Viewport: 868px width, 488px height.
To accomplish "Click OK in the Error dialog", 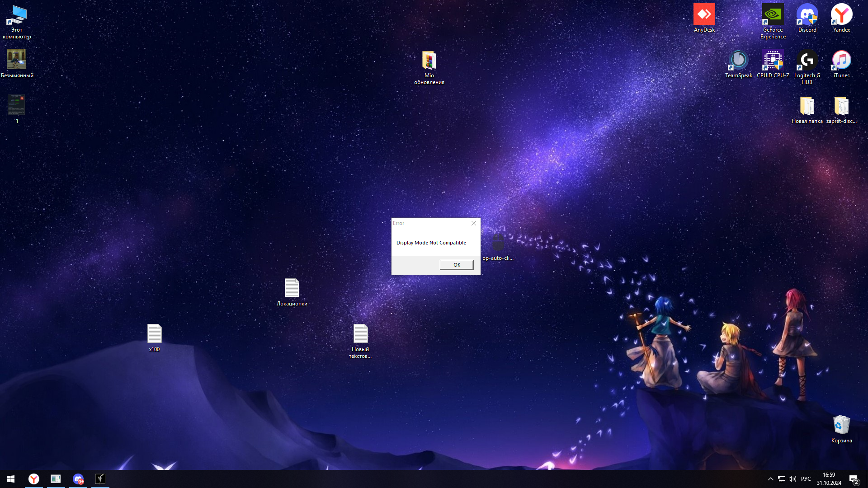I will (x=457, y=265).
